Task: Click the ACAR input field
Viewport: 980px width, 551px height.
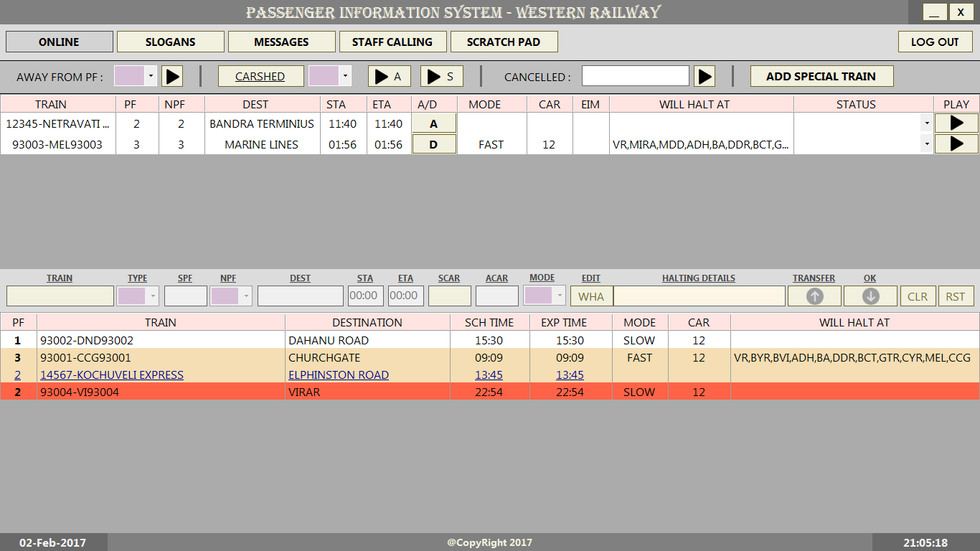Action: tap(497, 296)
